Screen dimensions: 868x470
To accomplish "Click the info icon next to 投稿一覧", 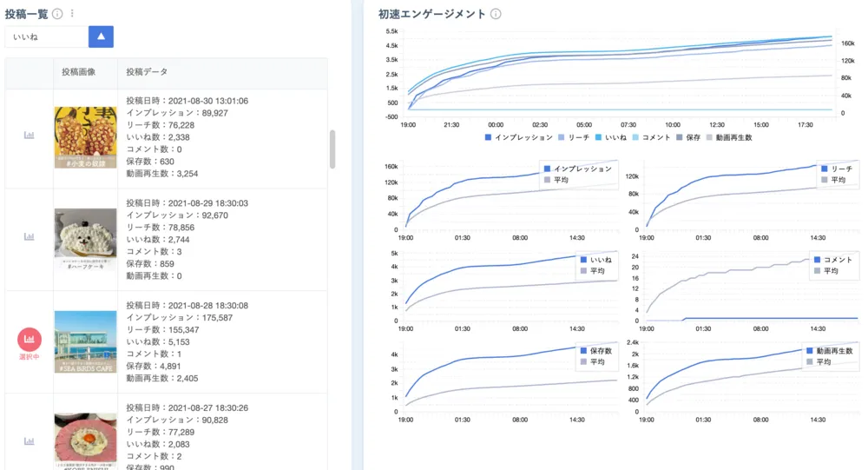I will tap(57, 13).
